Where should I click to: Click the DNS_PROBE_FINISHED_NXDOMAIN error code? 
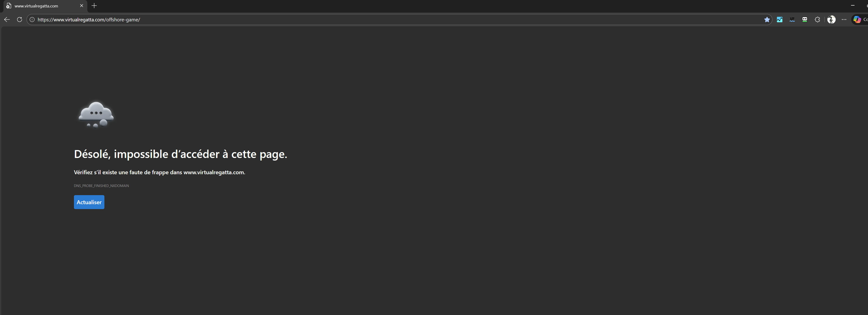[x=101, y=186]
